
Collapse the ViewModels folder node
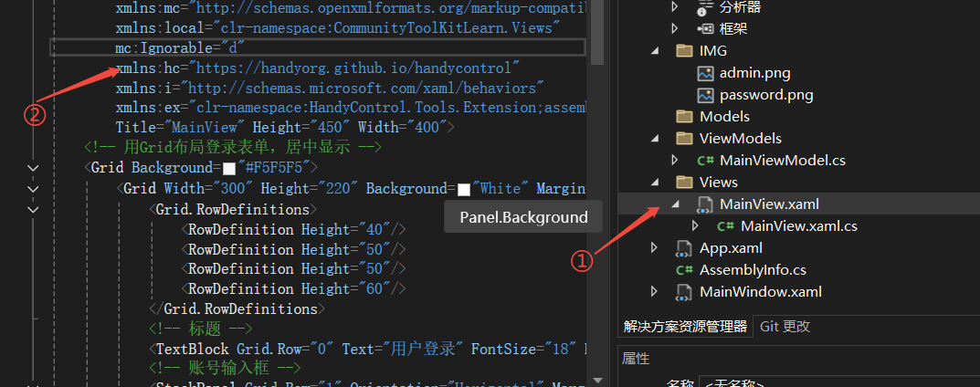tap(655, 139)
